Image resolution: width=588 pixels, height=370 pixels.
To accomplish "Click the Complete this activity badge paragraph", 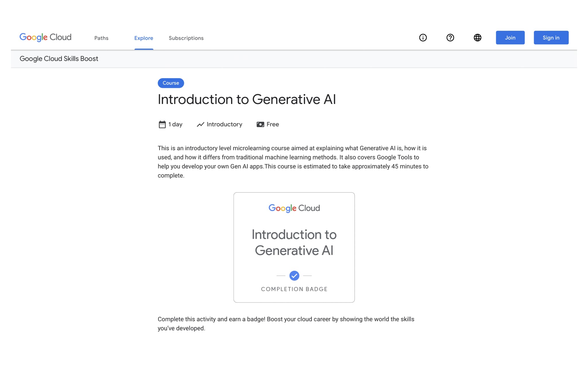I will tap(286, 324).
